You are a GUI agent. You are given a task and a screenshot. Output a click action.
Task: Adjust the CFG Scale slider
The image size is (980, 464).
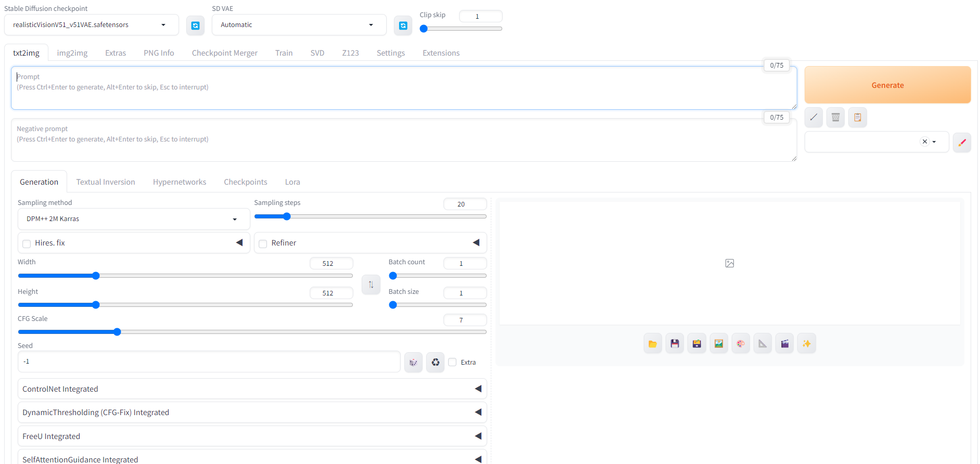pyautogui.click(x=252, y=332)
